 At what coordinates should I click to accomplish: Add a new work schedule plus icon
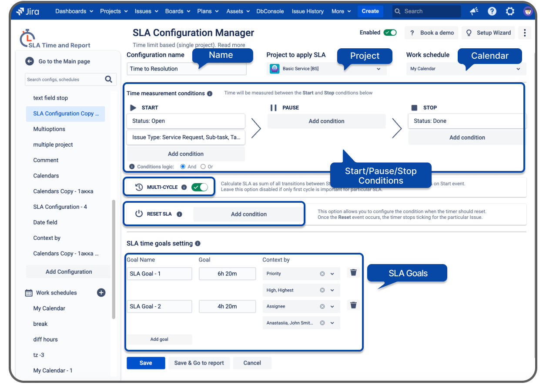[101, 293]
